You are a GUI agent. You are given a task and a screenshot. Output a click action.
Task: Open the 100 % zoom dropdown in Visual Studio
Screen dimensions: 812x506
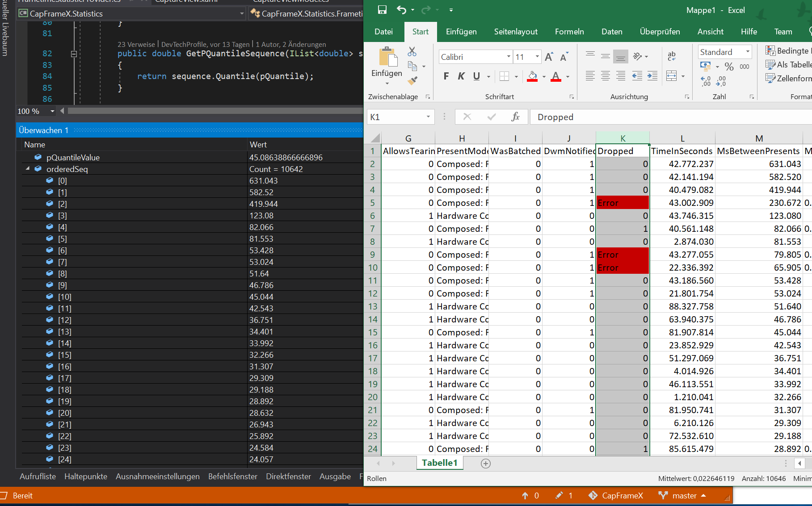click(52, 111)
